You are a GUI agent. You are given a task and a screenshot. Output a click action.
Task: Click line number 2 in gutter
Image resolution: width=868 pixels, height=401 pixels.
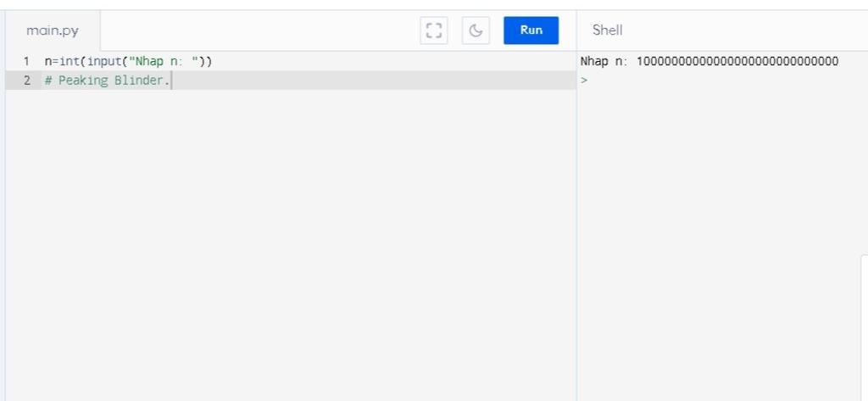tap(26, 81)
